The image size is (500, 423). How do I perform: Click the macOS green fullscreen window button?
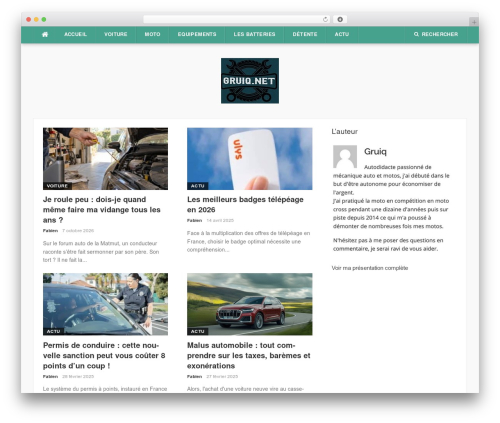point(44,20)
